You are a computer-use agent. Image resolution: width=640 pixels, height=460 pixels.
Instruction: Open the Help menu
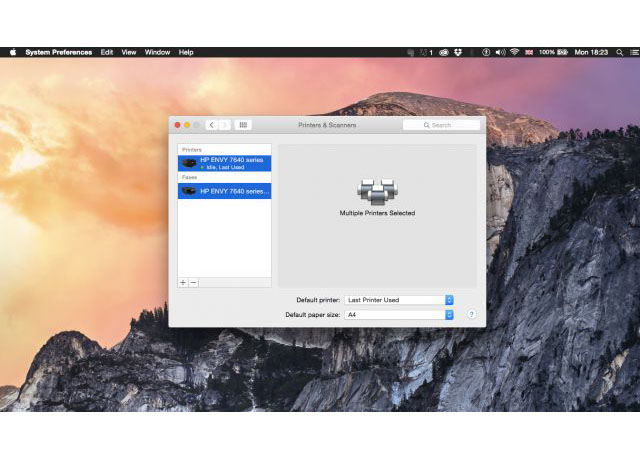tap(186, 52)
